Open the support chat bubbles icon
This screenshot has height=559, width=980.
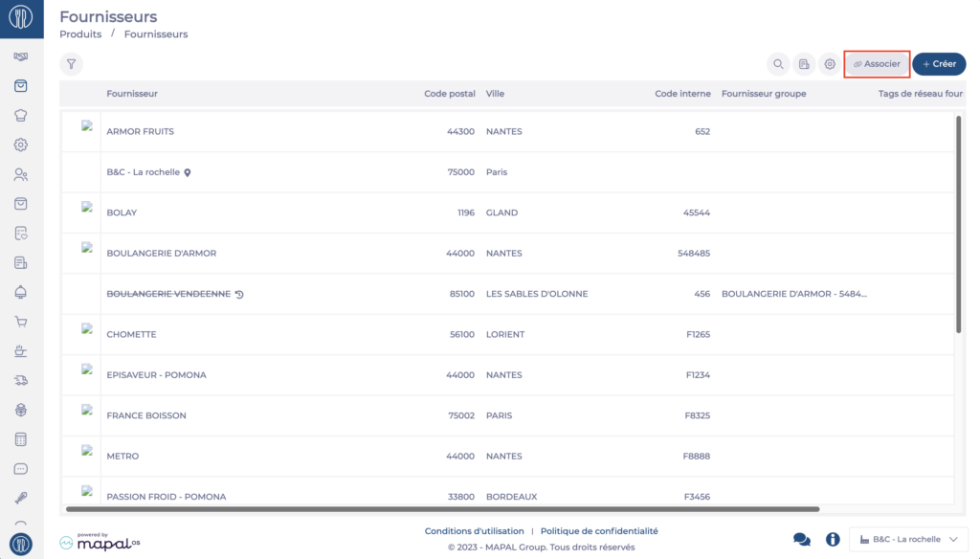point(802,539)
